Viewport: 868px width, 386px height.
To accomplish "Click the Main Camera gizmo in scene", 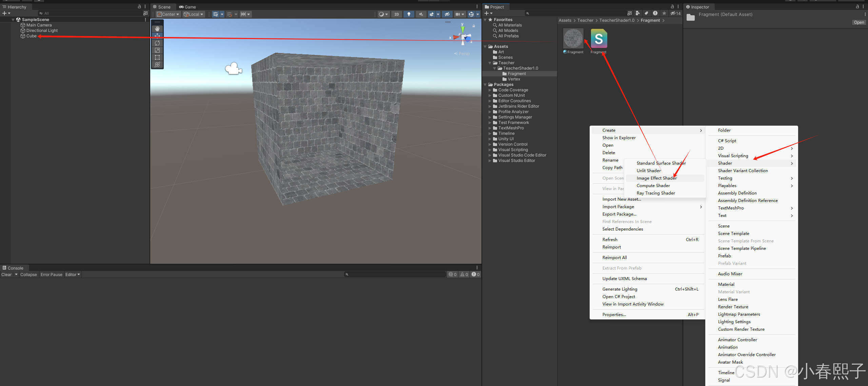I will [x=234, y=69].
